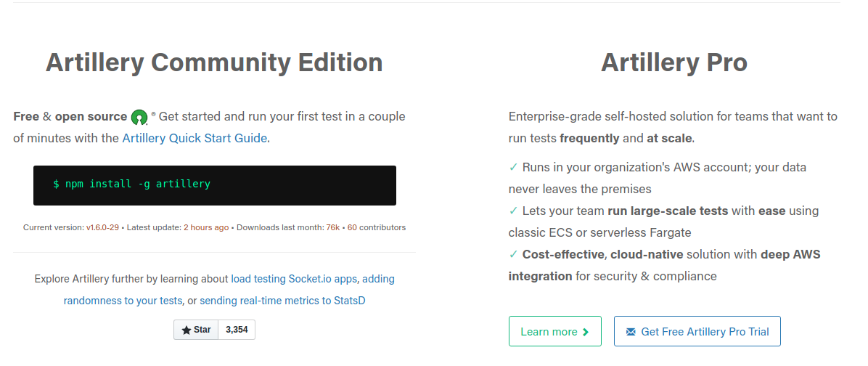
Task: Click the chevron arrow on Learn more
Action: [586, 332]
